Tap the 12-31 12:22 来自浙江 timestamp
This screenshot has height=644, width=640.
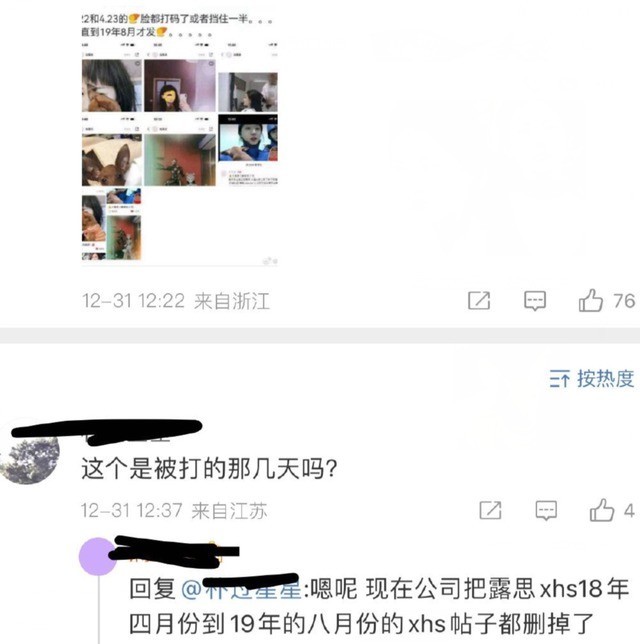176,301
